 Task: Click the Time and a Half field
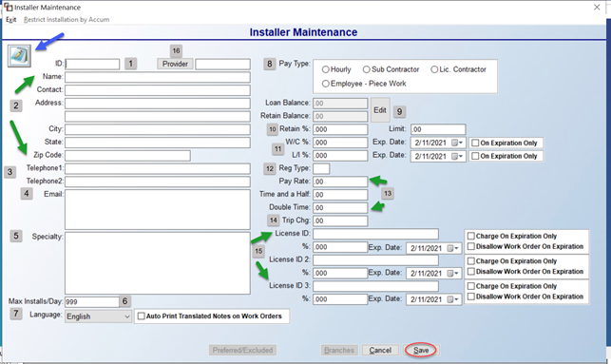click(x=340, y=195)
